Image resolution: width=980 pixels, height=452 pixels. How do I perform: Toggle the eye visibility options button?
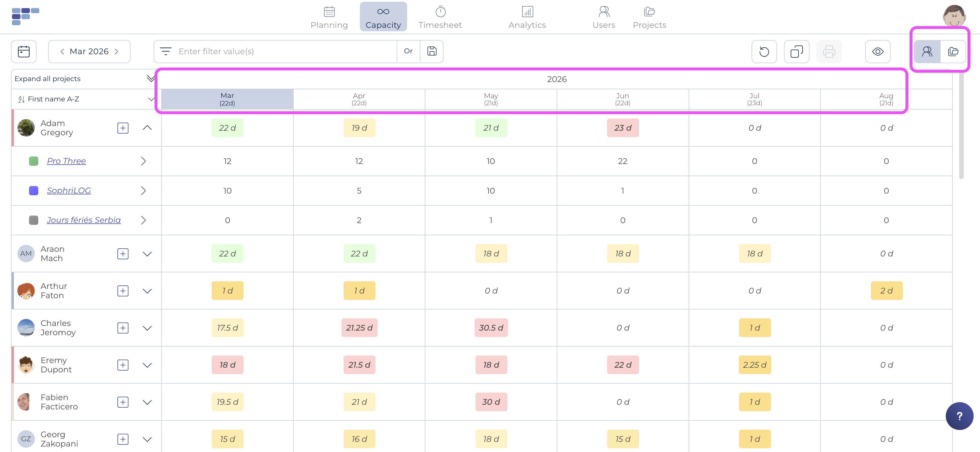(x=878, y=51)
